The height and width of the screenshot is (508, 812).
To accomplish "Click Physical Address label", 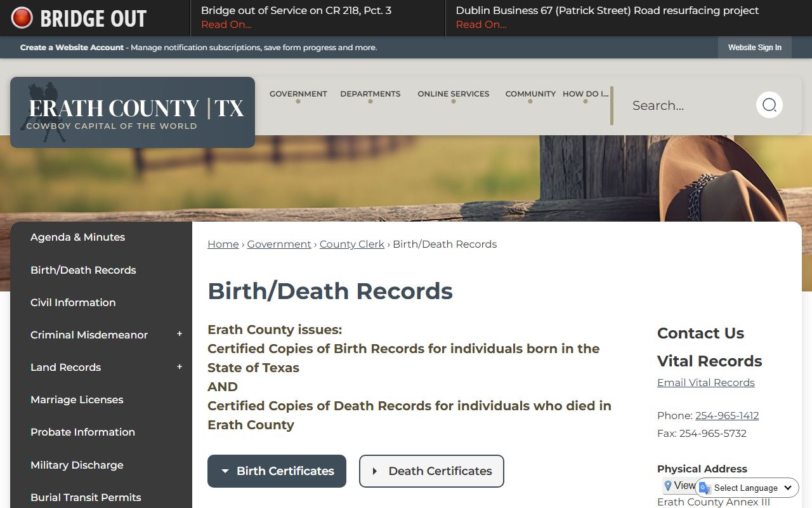I will click(x=702, y=469).
